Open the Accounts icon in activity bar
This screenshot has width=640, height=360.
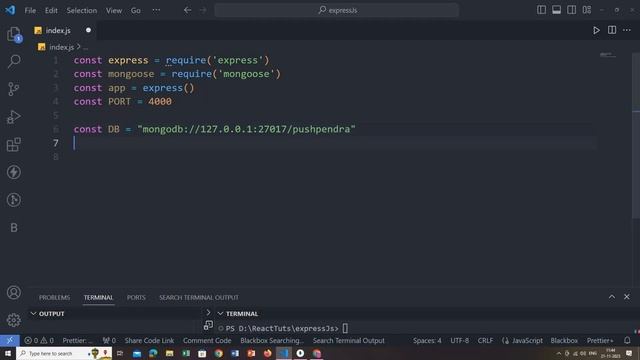[13, 293]
